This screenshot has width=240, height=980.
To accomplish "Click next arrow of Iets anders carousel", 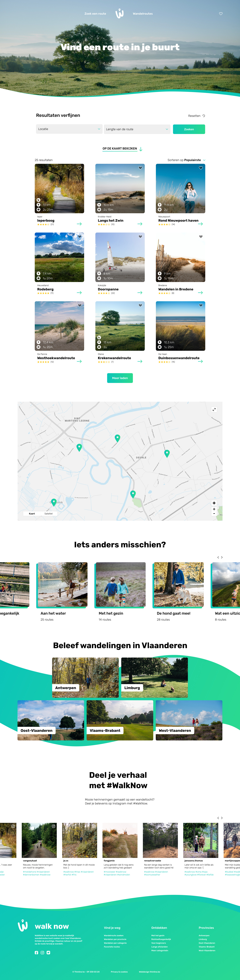I will (222, 557).
